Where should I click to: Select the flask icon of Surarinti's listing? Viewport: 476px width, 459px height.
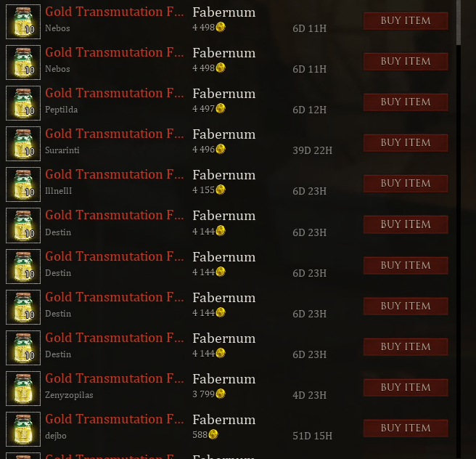click(x=23, y=144)
